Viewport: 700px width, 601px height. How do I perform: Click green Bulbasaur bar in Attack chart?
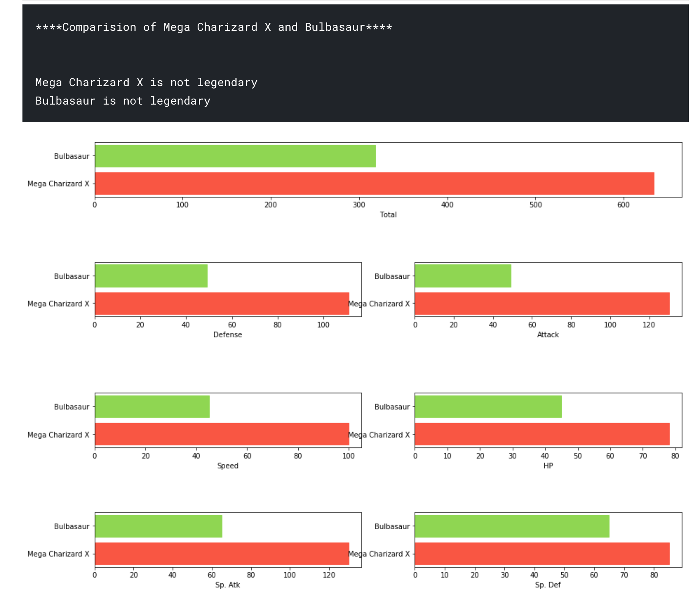point(463,276)
